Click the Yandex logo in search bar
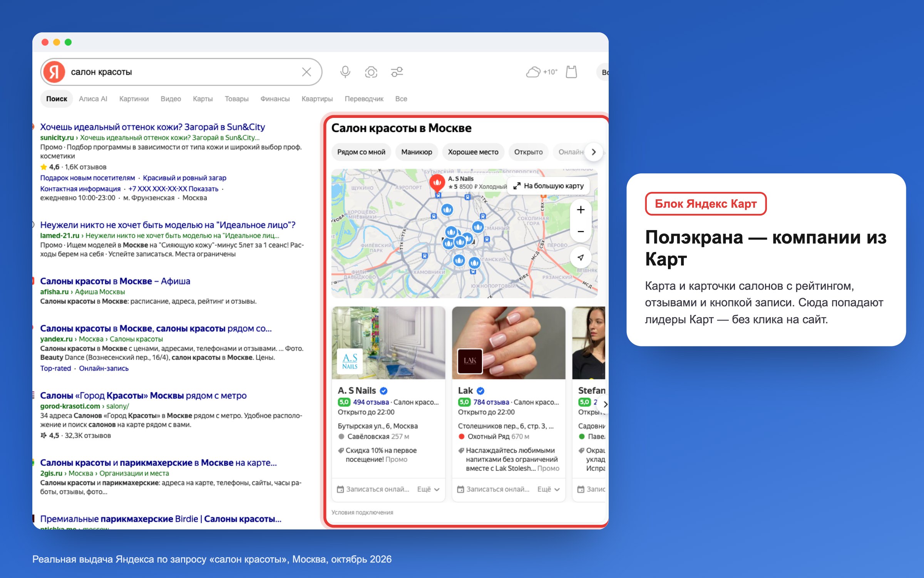 (54, 72)
